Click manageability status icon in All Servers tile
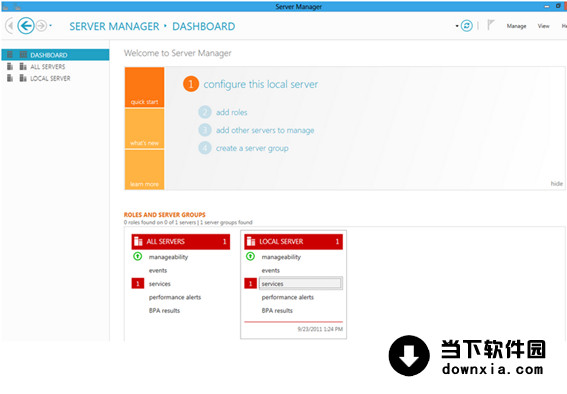The width and height of the screenshot is (567, 394). (137, 257)
